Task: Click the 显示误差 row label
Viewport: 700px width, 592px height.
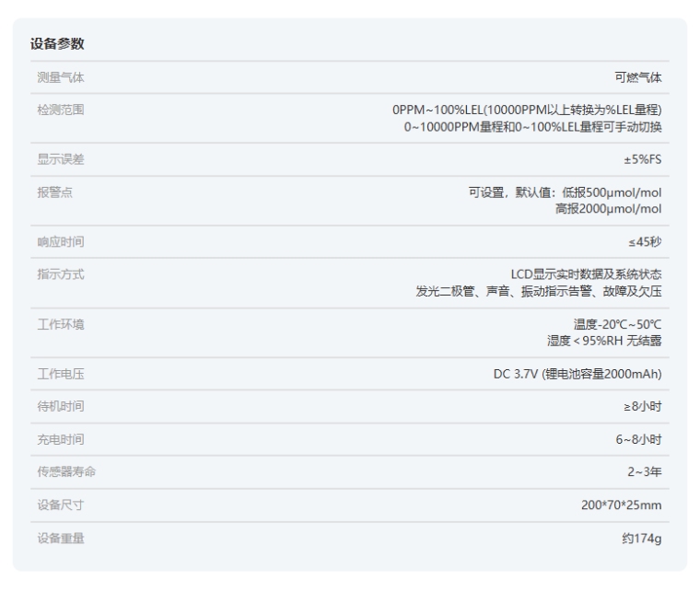Action: click(63, 160)
